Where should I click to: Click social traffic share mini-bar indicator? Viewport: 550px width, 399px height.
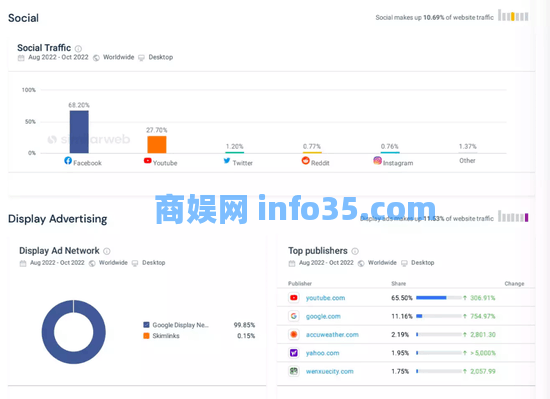[x=513, y=16]
